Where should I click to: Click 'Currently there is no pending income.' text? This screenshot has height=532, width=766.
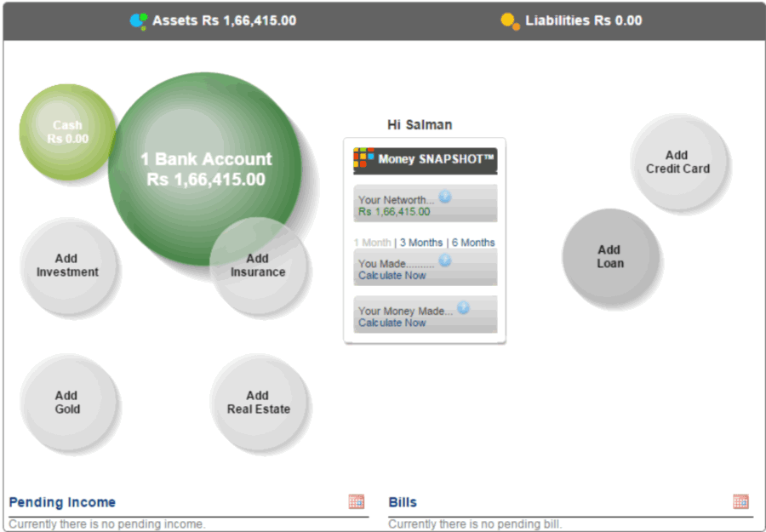pos(107,524)
